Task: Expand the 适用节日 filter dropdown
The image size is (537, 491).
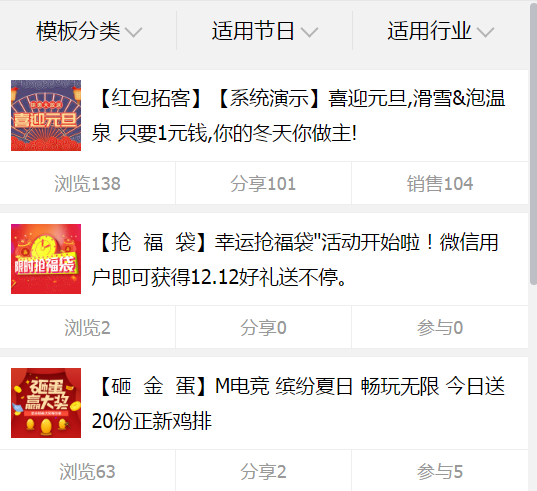Action: (264, 31)
